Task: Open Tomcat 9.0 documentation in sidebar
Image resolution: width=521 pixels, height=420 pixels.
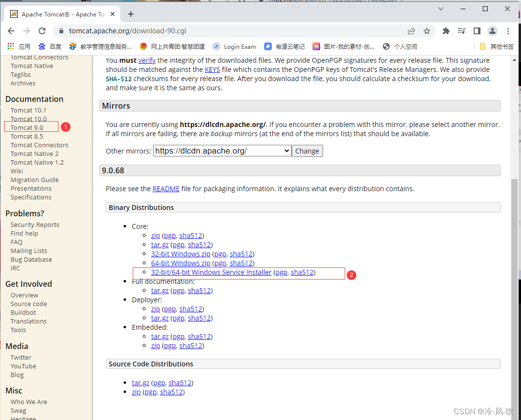Action: pos(27,127)
